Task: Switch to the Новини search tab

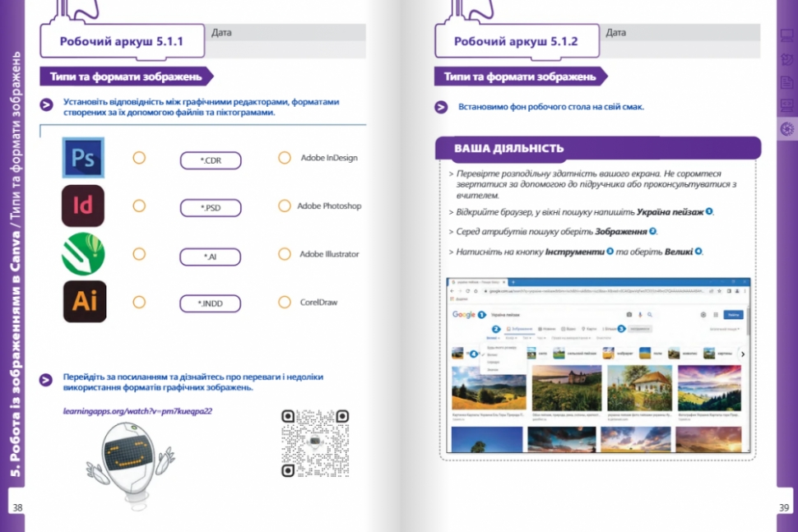Action: 548,329
